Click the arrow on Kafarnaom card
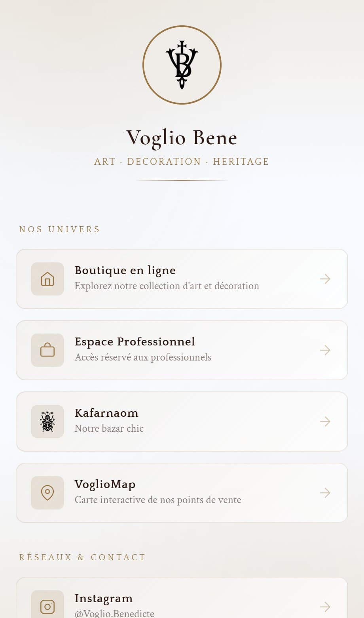 (x=325, y=422)
